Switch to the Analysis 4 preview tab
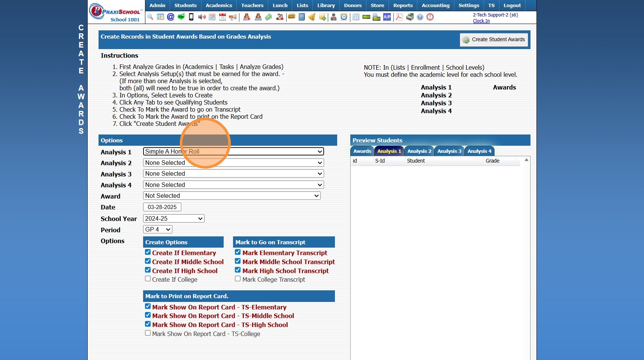Image resolution: width=644 pixels, height=360 pixels. (x=480, y=151)
